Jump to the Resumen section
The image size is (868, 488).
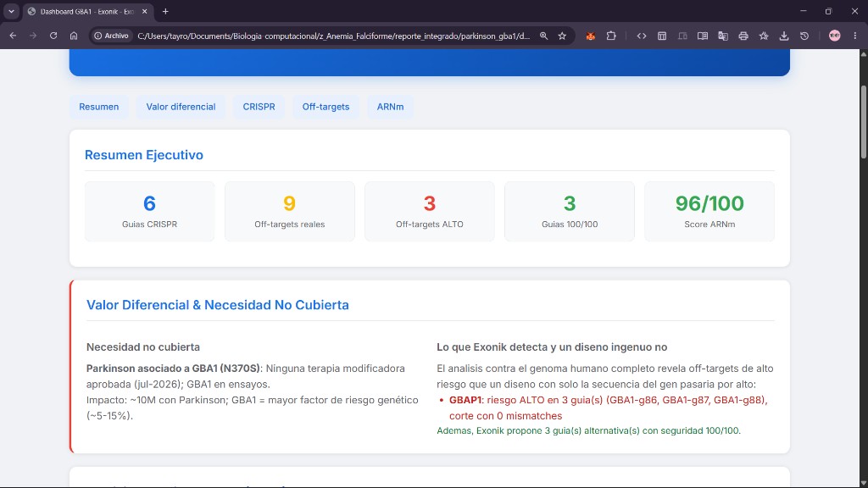point(98,107)
